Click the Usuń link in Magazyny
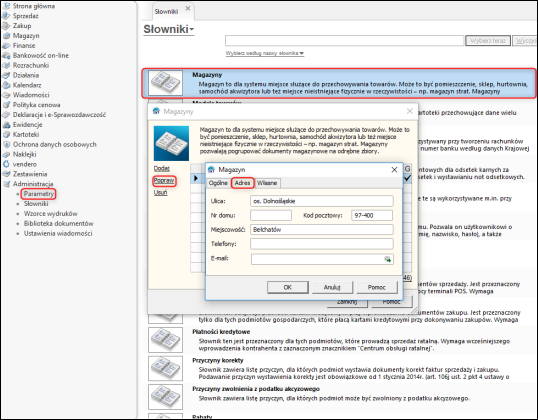 tap(161, 192)
